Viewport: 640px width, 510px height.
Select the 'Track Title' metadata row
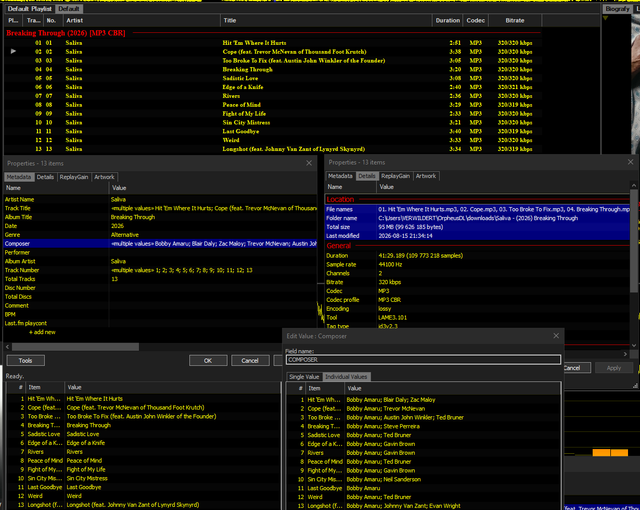point(160,208)
